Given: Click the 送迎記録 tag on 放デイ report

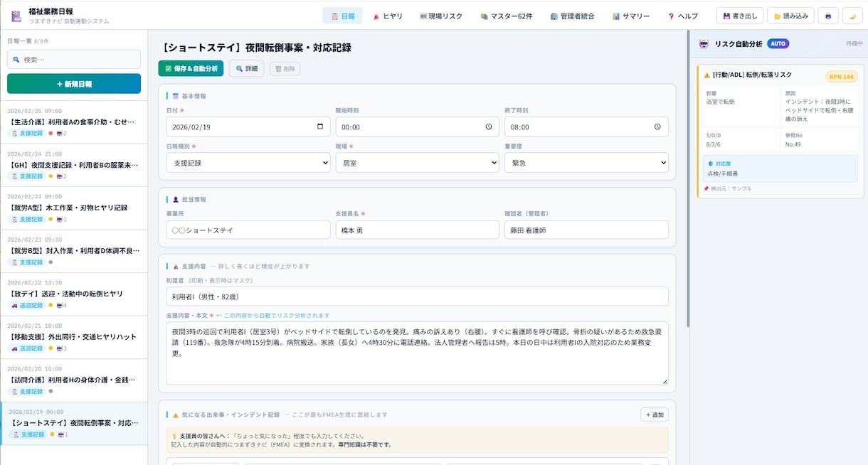Looking at the screenshot, I should click(x=28, y=305).
